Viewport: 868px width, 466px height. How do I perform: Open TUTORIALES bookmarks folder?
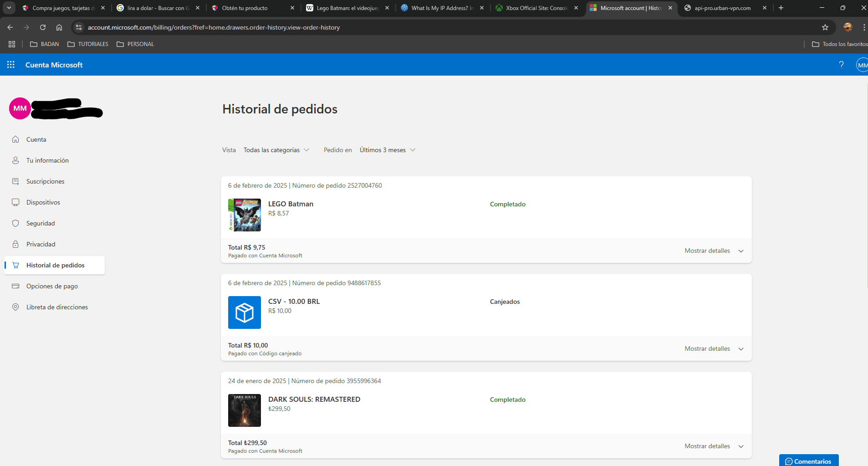[88, 44]
